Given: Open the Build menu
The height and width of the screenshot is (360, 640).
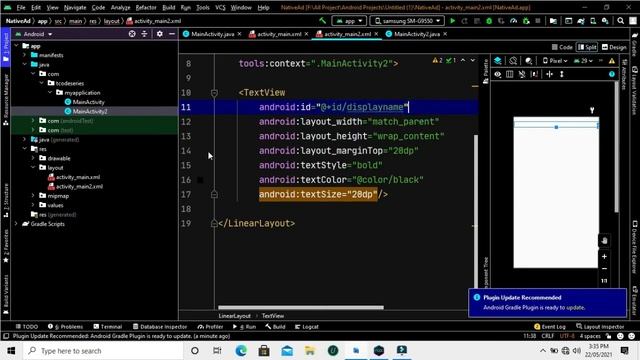Looking at the screenshot, I should coord(169,7).
